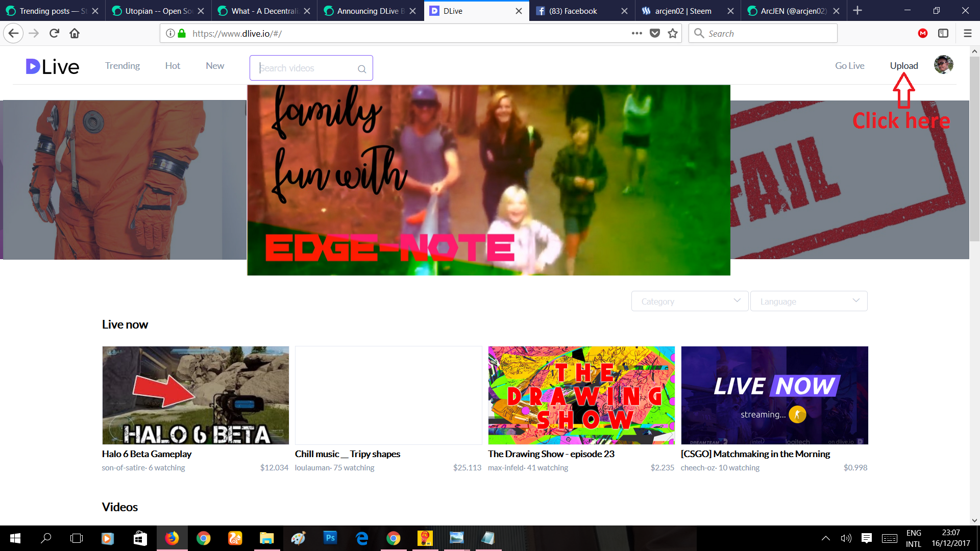
Task: Click the taskbar clock date
Action: click(950, 538)
